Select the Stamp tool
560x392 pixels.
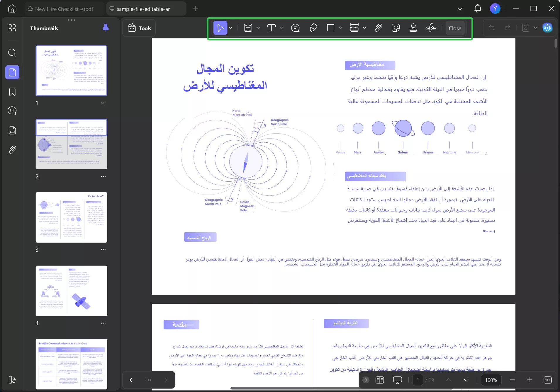[x=413, y=28]
